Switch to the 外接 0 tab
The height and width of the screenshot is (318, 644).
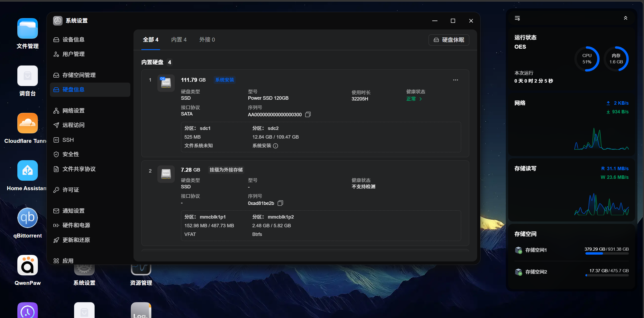tap(207, 39)
